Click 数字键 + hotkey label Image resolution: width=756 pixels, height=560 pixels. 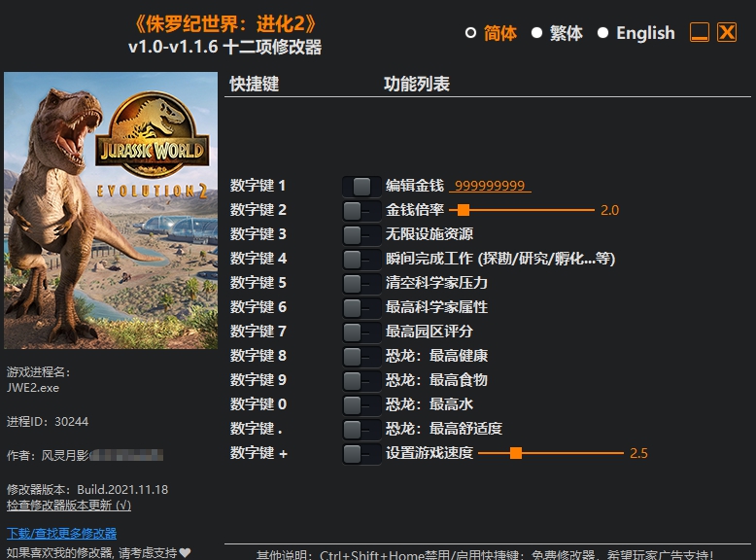(258, 453)
